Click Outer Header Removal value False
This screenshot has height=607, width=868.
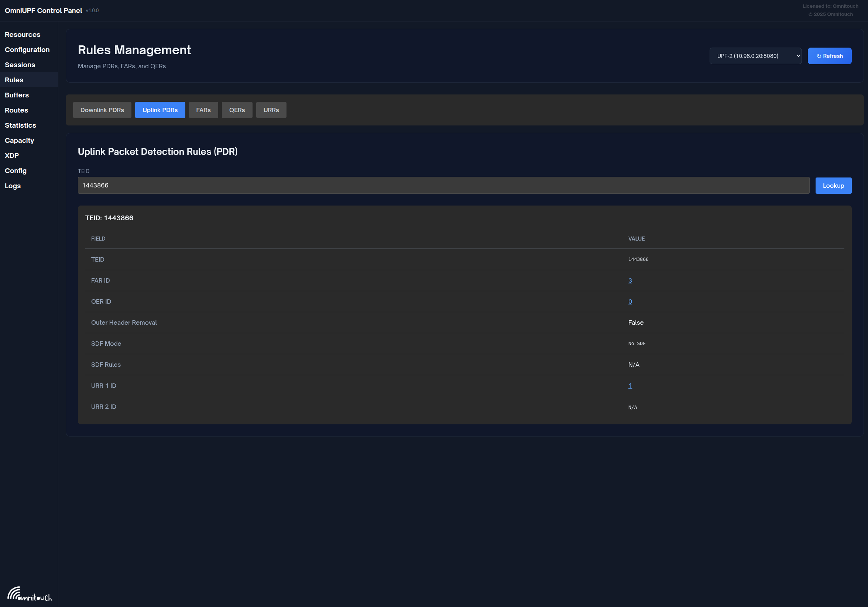point(635,323)
